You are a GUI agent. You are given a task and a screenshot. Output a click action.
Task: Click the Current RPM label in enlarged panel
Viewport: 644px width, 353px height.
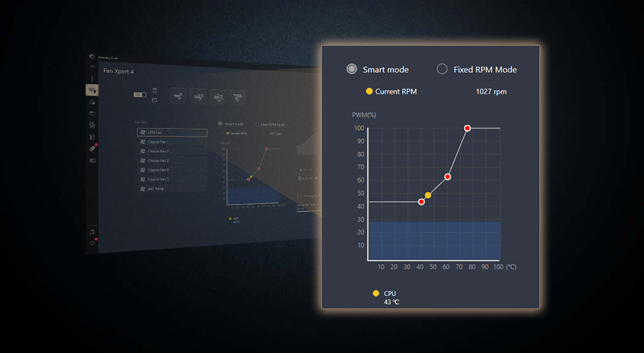coord(396,91)
